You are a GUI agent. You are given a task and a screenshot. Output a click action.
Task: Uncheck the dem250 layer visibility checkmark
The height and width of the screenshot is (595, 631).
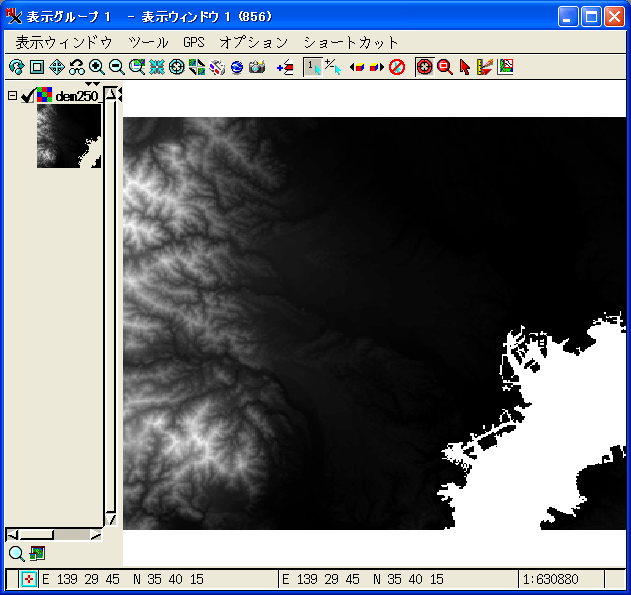pos(27,96)
